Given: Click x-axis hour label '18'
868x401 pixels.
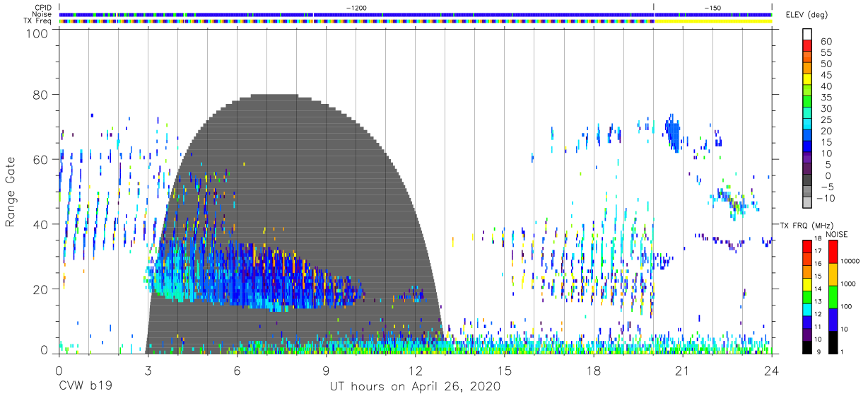Looking at the screenshot, I should 593,369.
